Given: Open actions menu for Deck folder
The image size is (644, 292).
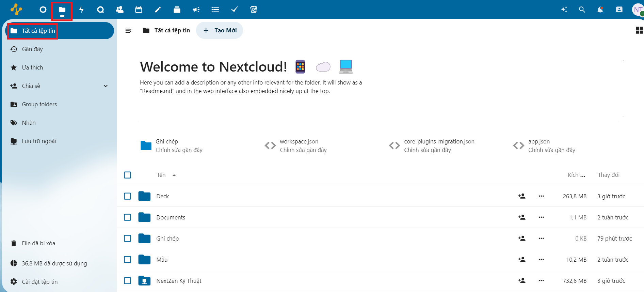Looking at the screenshot, I should click(x=541, y=196).
